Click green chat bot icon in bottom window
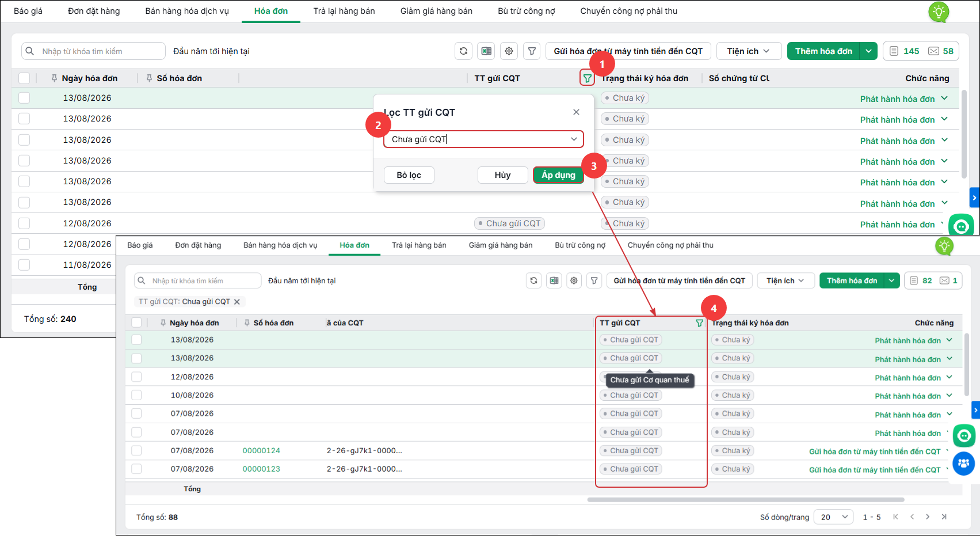980x539 pixels. [964, 435]
